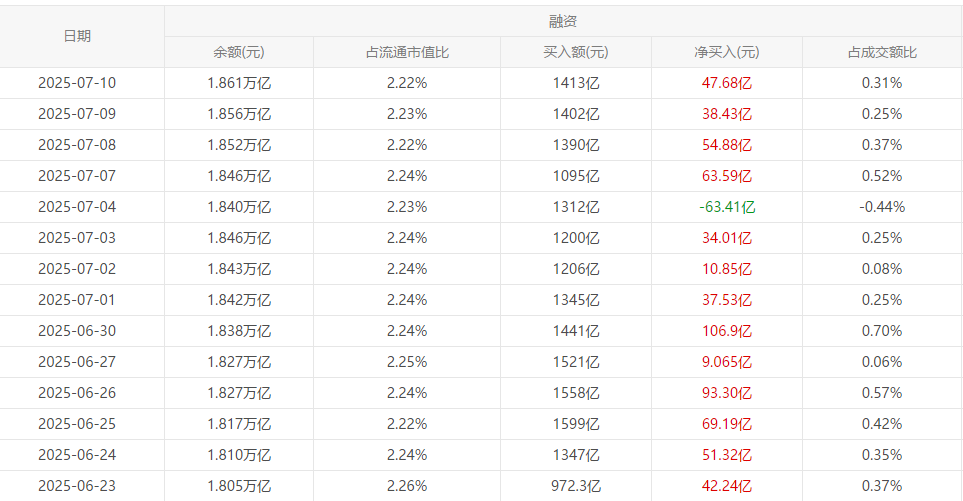
Task: Click the 2.26% market value ratio
Action: coord(407,486)
